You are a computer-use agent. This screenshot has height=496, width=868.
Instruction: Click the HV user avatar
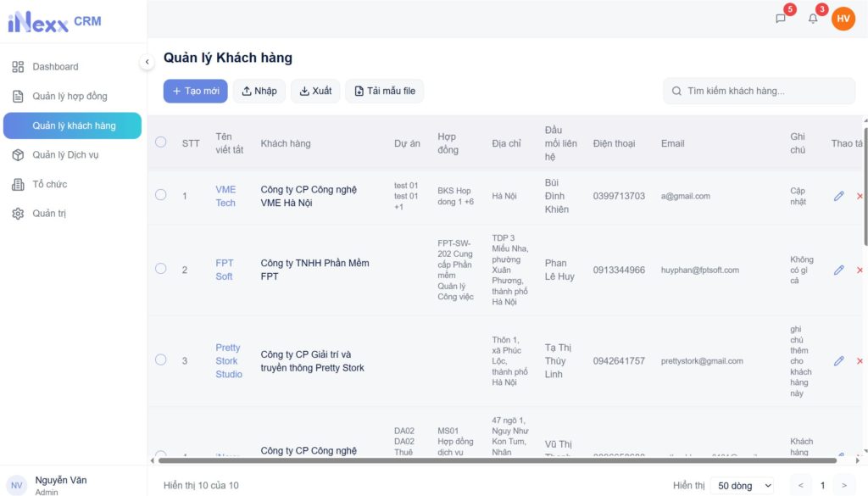point(843,17)
